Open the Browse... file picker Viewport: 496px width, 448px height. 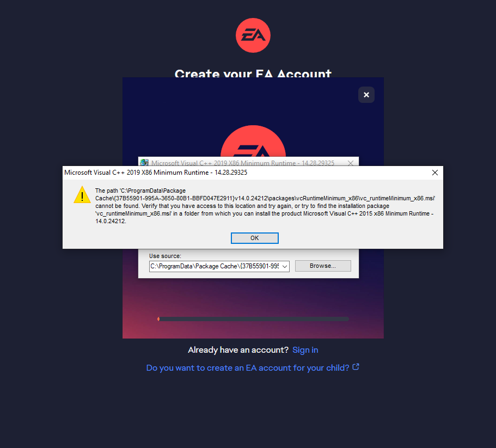click(x=323, y=266)
